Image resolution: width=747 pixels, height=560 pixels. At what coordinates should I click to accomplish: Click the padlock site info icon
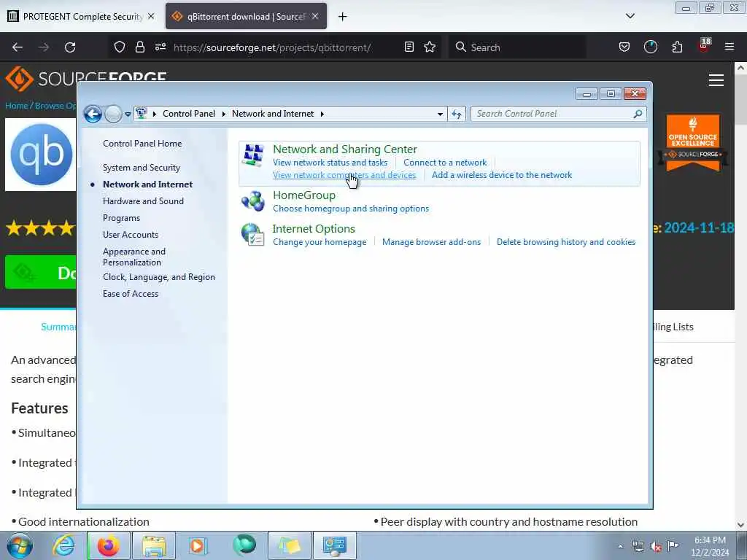click(139, 47)
